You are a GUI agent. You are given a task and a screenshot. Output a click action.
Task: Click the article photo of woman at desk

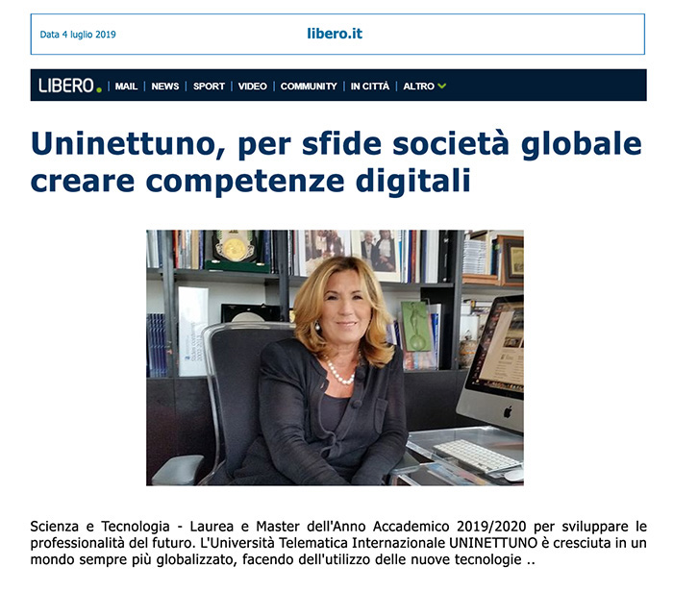coord(335,357)
